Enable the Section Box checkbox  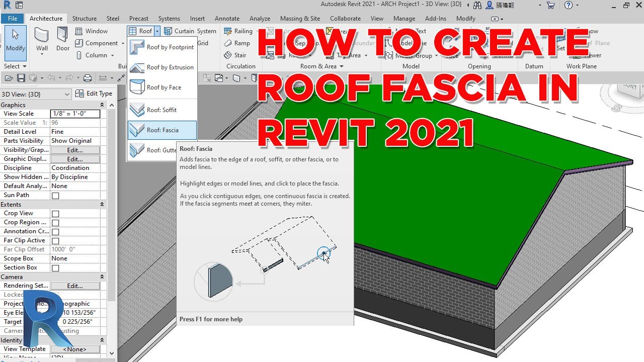pos(55,268)
